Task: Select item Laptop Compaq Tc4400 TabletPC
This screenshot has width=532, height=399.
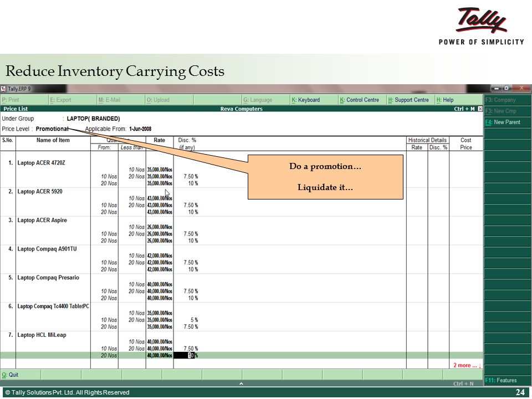Action: point(53,306)
